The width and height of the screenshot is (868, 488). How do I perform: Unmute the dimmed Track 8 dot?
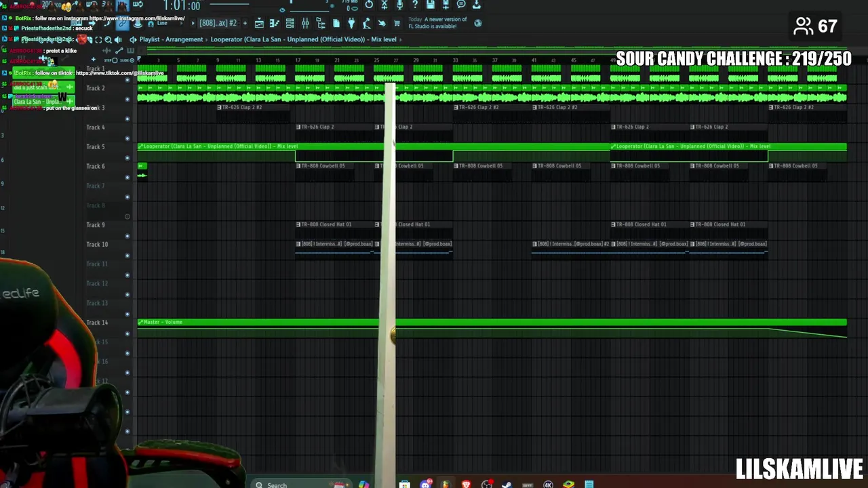tap(127, 217)
